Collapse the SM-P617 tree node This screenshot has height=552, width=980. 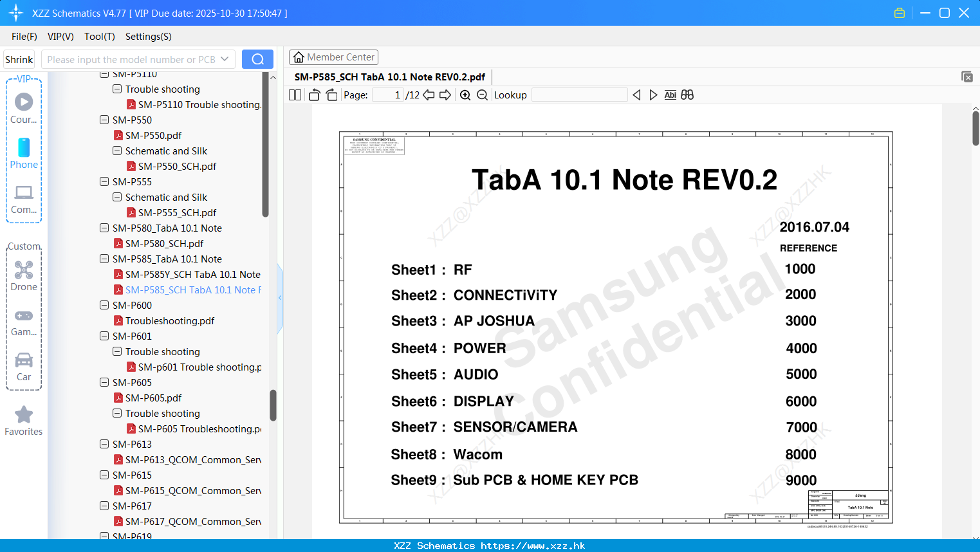coord(104,506)
